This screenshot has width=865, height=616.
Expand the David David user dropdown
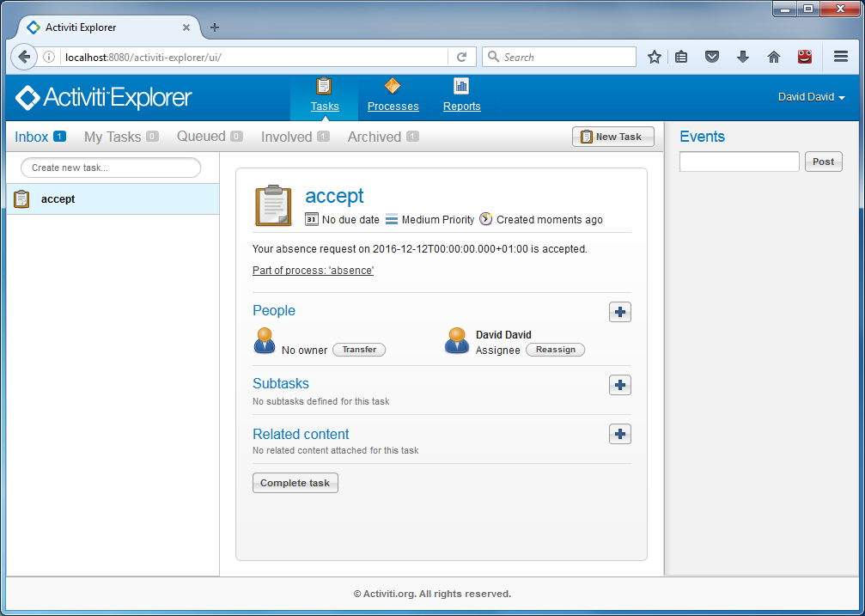(x=811, y=97)
